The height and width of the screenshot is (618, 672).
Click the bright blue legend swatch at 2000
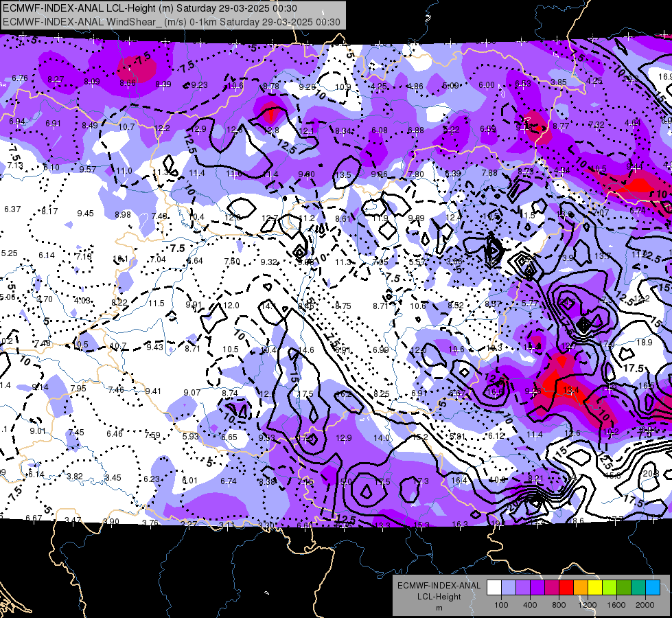[653, 588]
